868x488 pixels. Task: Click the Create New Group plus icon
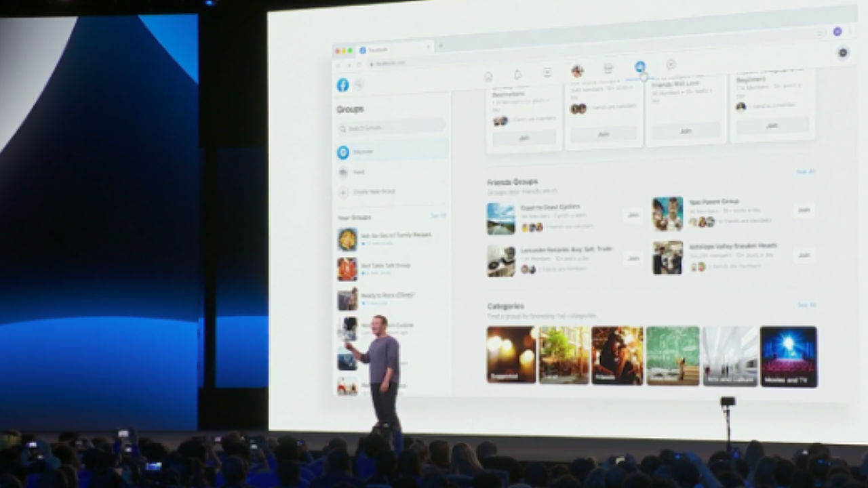click(x=343, y=192)
